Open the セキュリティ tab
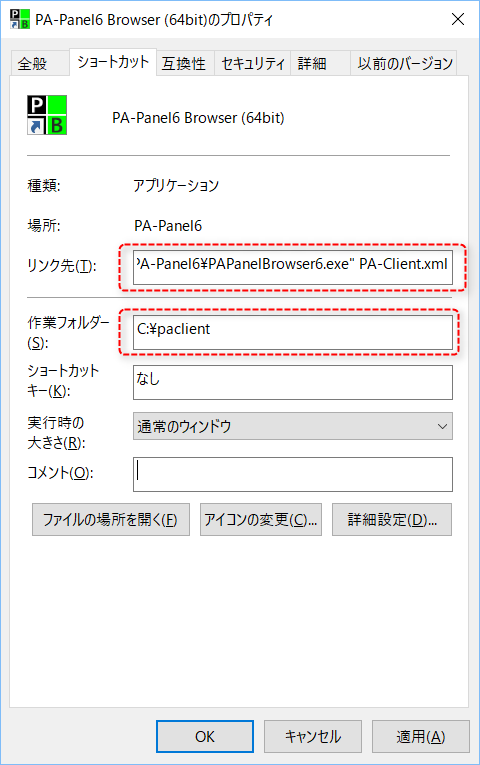Viewport: 480px width, 765px height. (253, 63)
